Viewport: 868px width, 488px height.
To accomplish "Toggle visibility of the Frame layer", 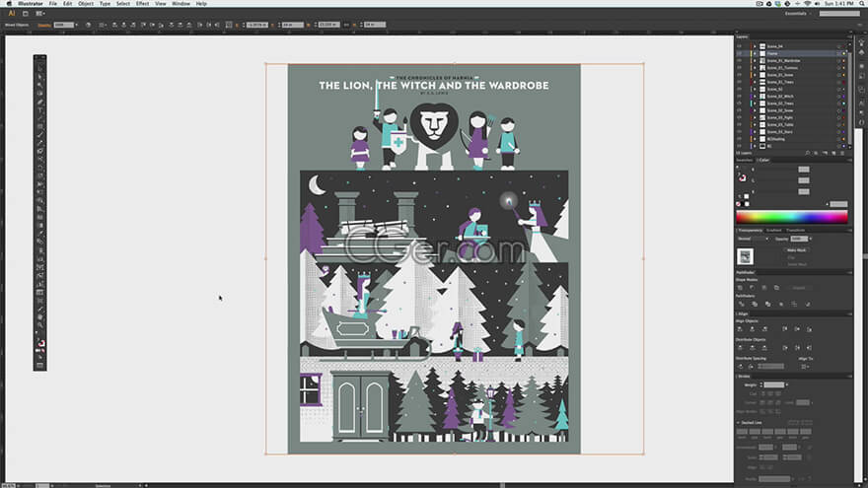I will point(739,53).
